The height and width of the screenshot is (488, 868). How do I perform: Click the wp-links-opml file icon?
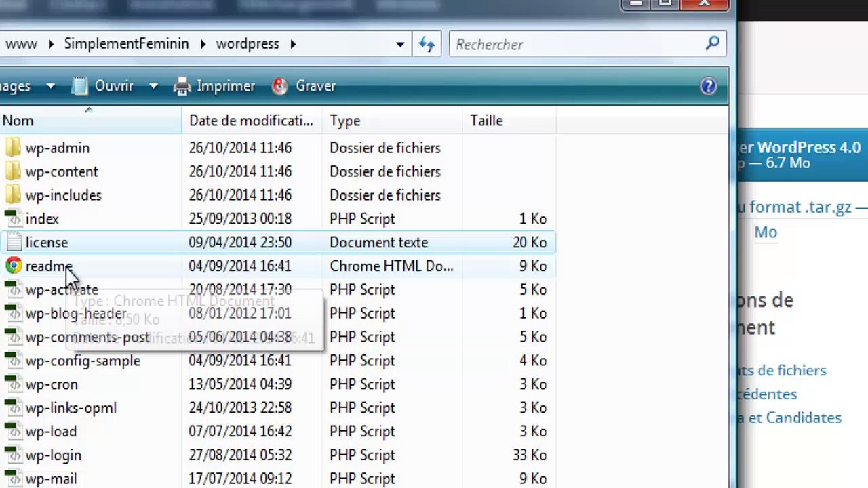13,408
